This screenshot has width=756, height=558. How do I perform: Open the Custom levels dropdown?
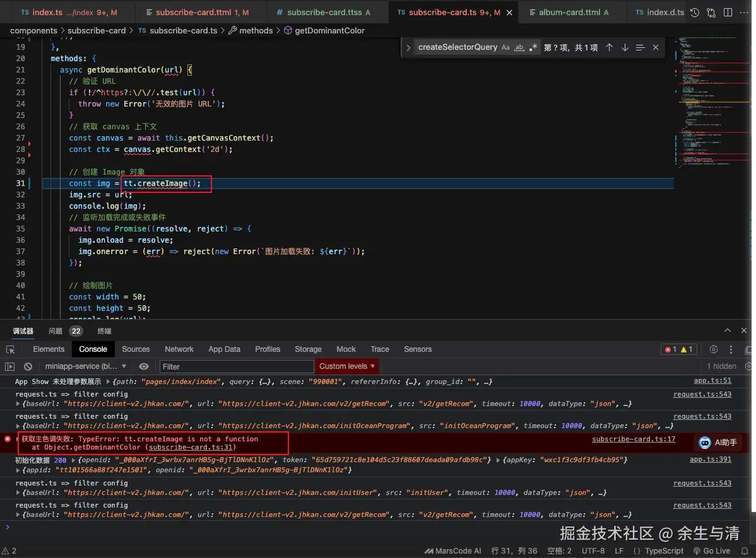pos(347,366)
